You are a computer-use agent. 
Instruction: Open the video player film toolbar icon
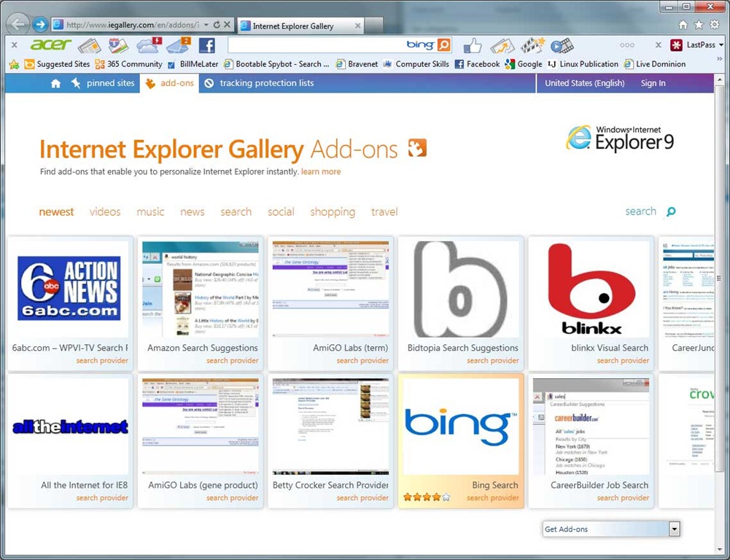(x=562, y=46)
